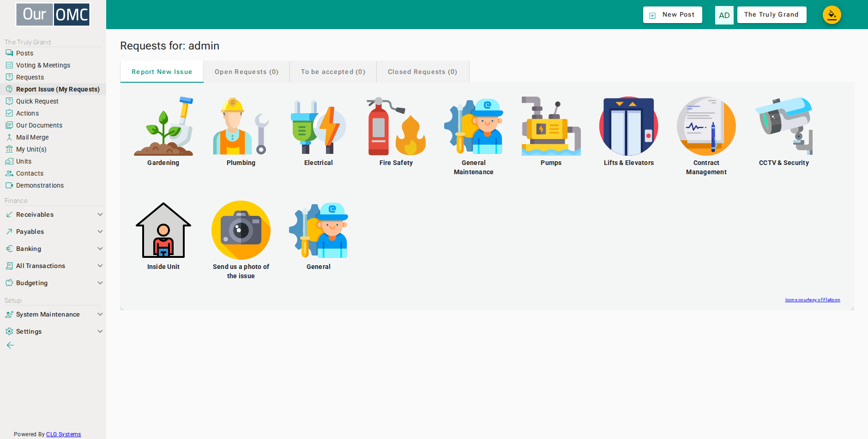Click the yellow paint bucket theme icon
Viewport: 868px width, 439px height.
[x=832, y=15]
